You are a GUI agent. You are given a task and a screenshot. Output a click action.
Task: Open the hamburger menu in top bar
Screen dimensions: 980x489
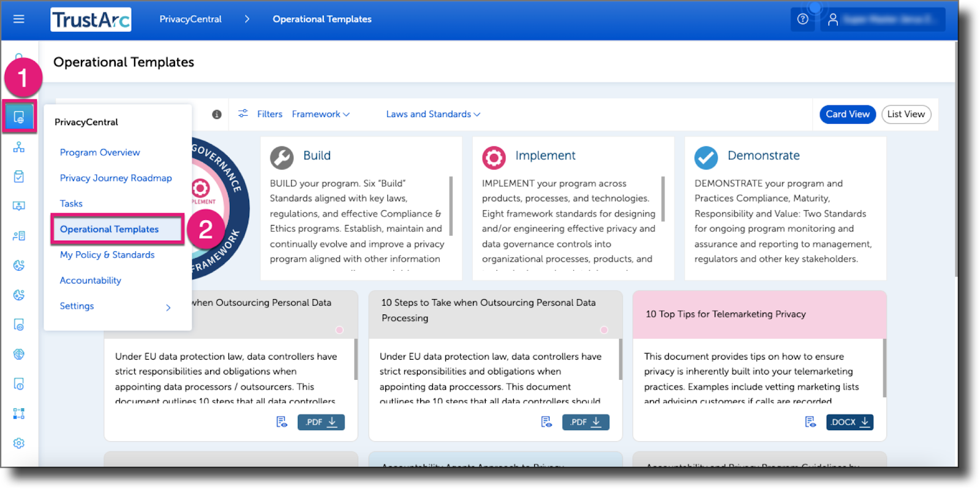pos(19,19)
